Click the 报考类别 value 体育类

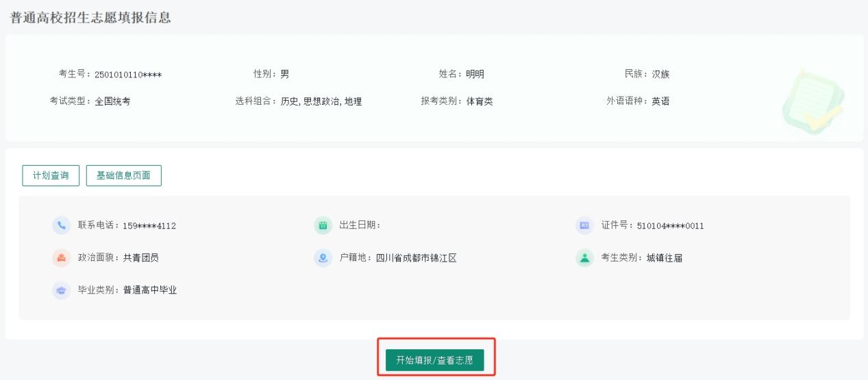click(x=480, y=101)
